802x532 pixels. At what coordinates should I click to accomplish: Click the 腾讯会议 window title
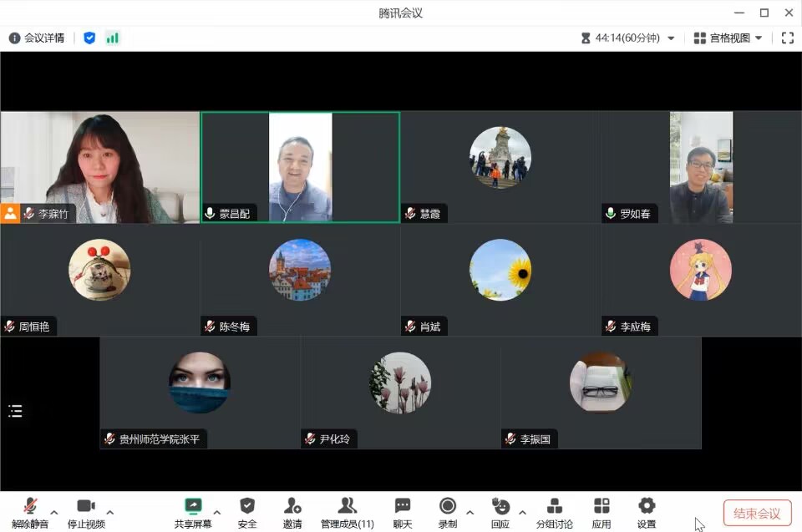400,13
